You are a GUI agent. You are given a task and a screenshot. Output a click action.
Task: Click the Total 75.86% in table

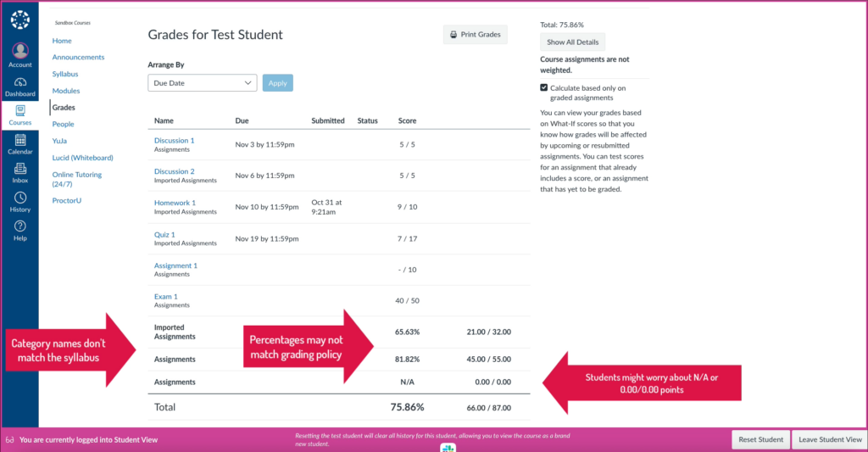pyautogui.click(x=407, y=407)
